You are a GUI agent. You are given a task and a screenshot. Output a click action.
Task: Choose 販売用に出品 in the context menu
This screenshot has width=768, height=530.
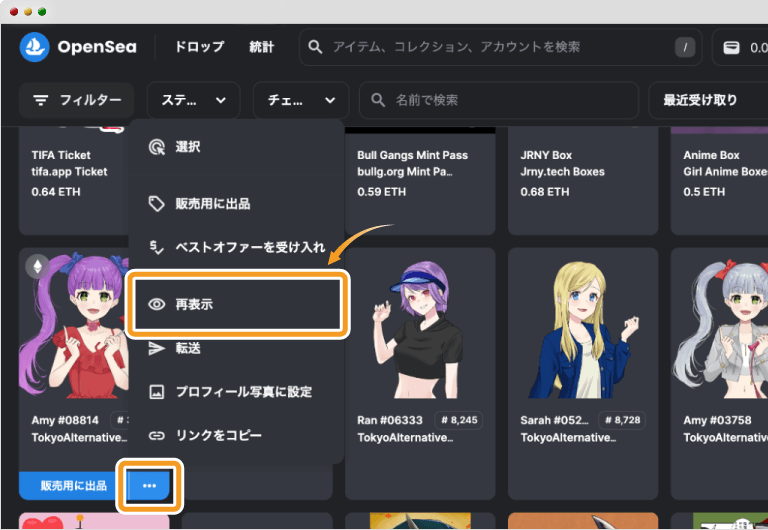click(x=237, y=203)
